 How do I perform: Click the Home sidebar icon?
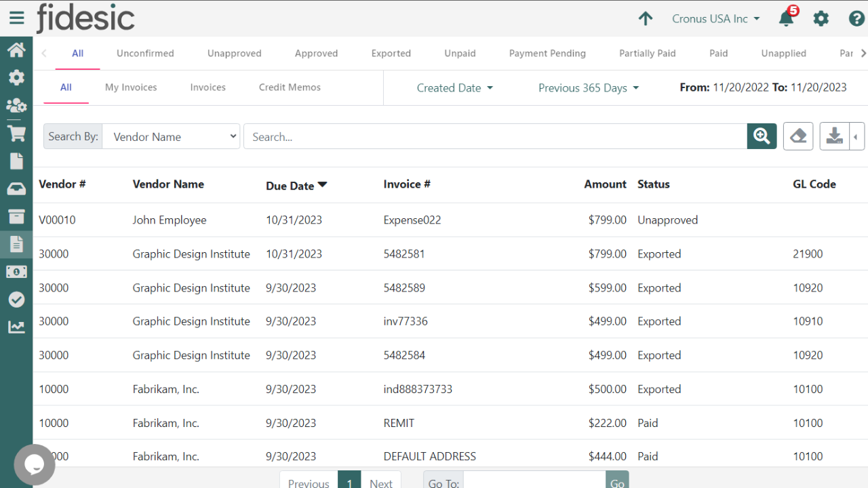click(16, 50)
